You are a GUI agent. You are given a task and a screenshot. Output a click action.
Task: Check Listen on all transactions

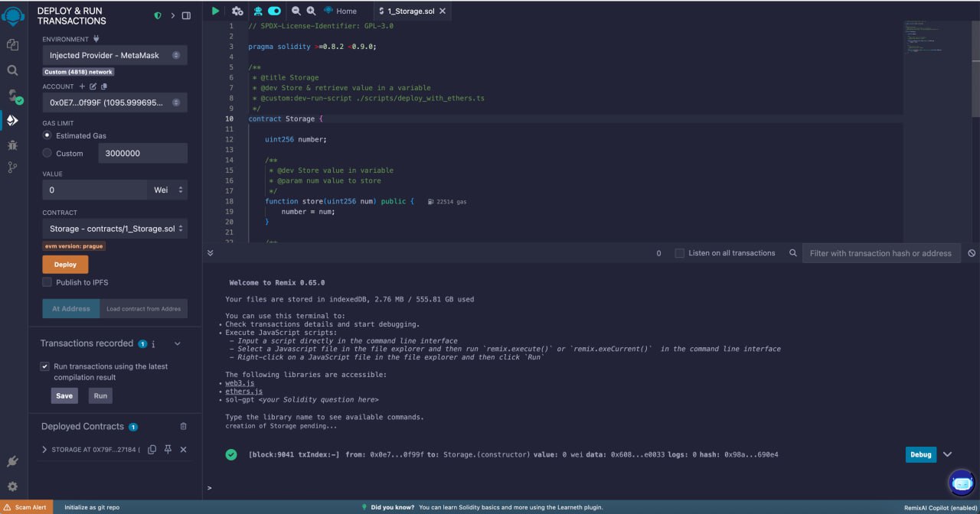coord(679,253)
